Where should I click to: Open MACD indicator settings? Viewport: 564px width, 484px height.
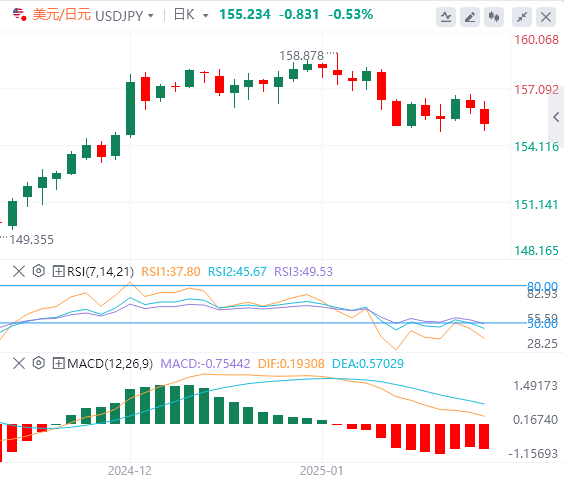tap(38, 363)
